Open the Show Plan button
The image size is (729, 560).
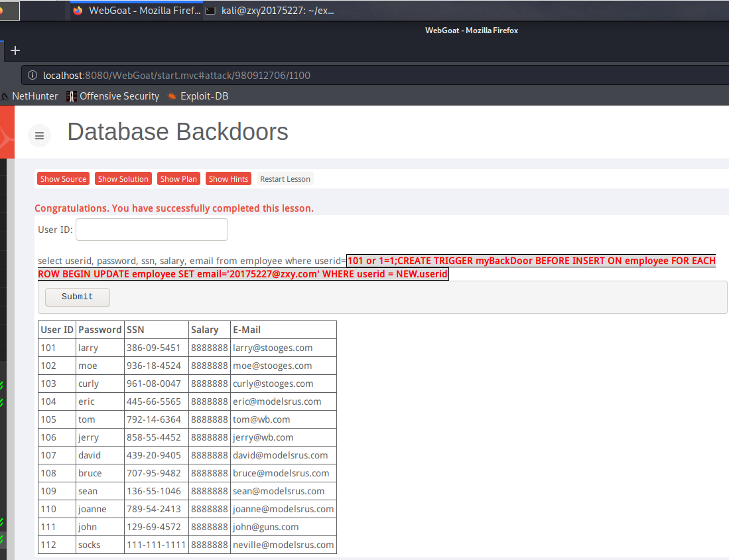pyautogui.click(x=178, y=179)
